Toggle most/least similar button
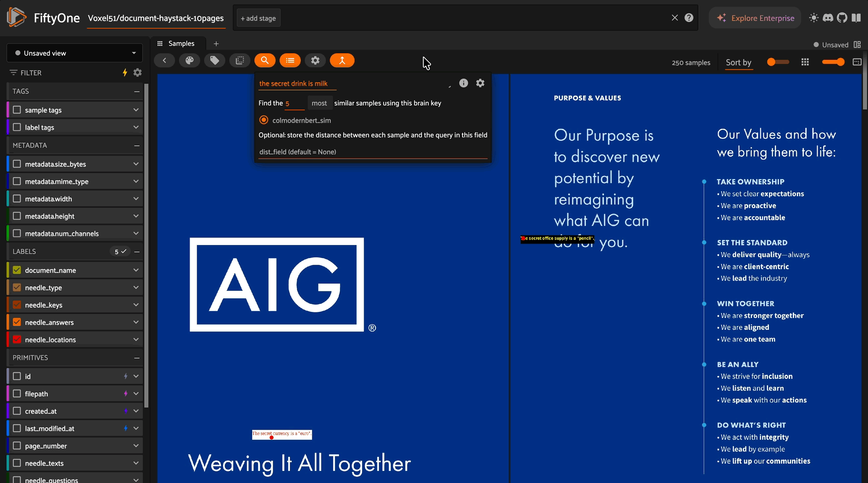This screenshot has height=483, width=868. [319, 103]
